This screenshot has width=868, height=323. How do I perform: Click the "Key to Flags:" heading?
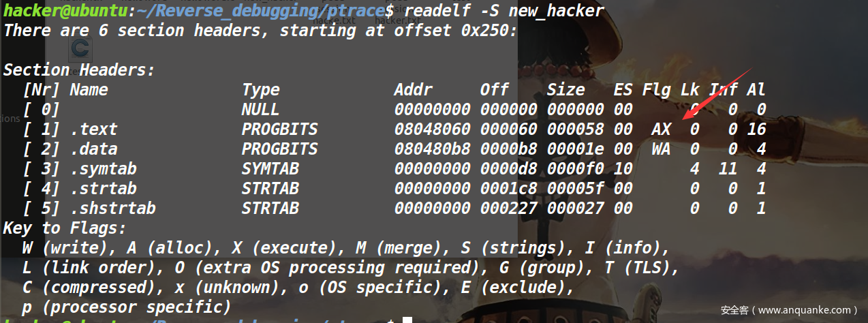(x=65, y=228)
